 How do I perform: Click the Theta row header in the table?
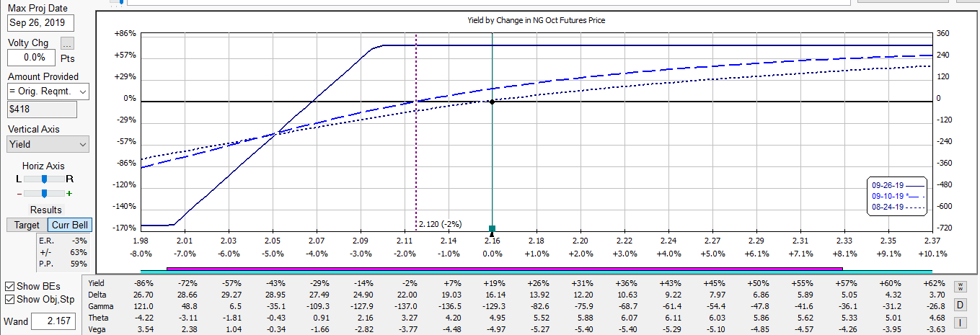97,318
